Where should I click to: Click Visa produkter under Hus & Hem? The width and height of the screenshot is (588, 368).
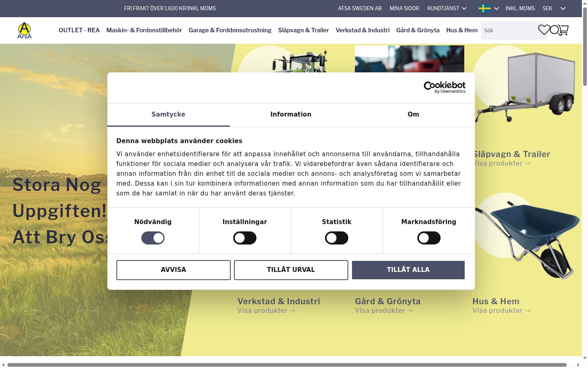(501, 311)
